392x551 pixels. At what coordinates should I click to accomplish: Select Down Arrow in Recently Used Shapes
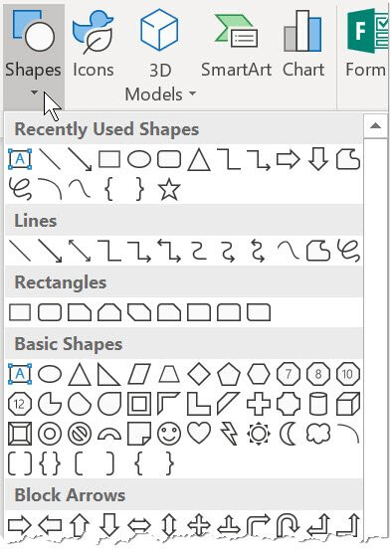318,159
